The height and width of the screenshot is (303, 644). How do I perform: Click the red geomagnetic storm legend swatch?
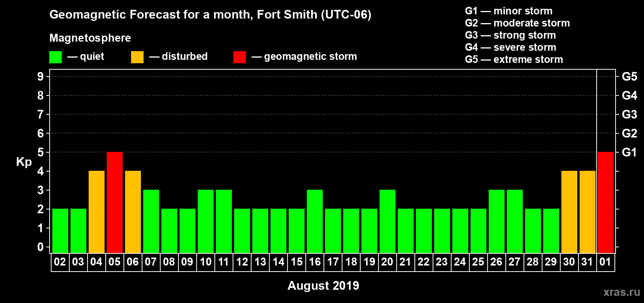239,57
